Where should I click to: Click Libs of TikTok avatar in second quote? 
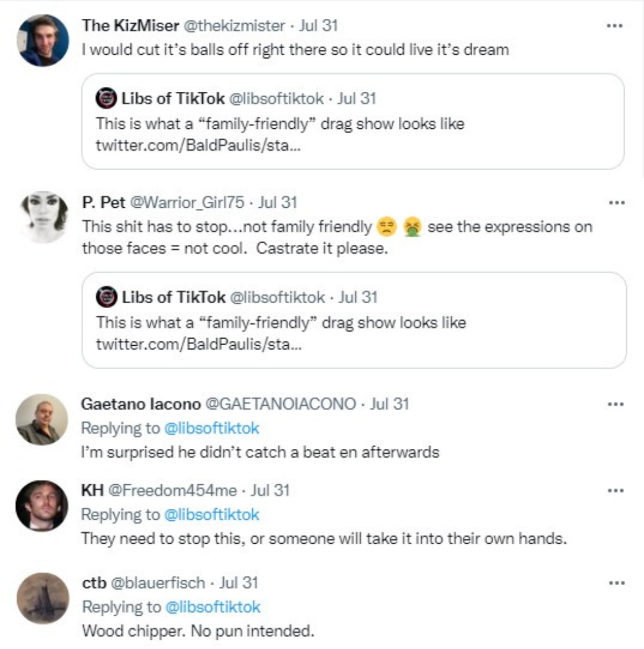click(106, 297)
